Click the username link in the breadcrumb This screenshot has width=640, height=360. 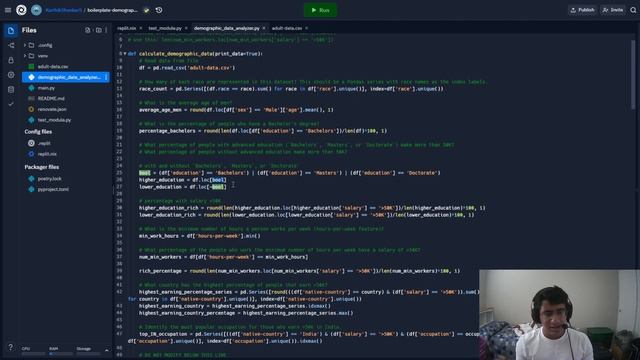[64, 10]
